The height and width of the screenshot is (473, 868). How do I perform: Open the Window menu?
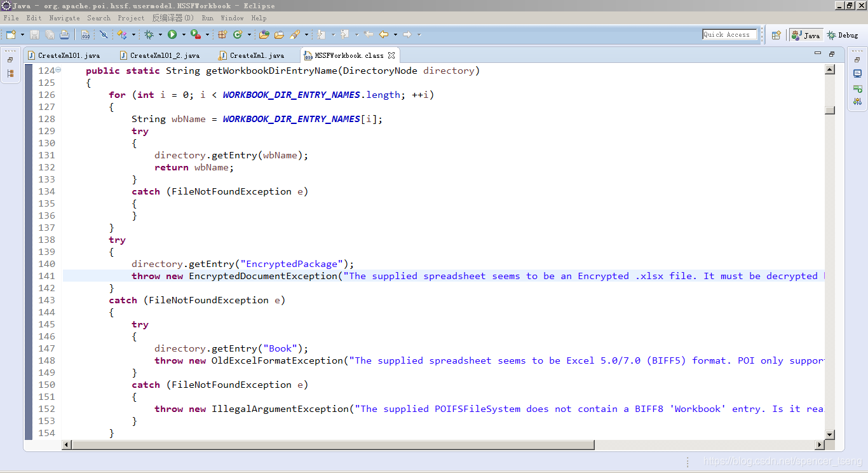(x=232, y=18)
